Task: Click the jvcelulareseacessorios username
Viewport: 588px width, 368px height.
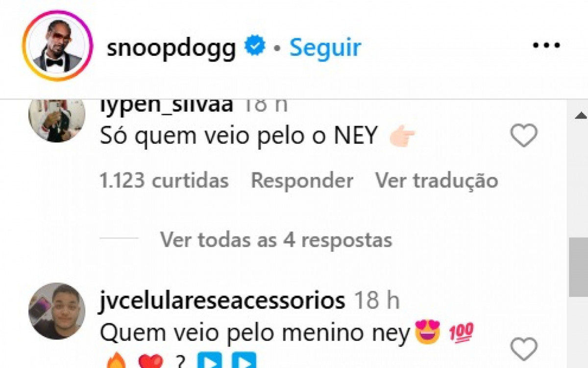Action: tap(222, 301)
